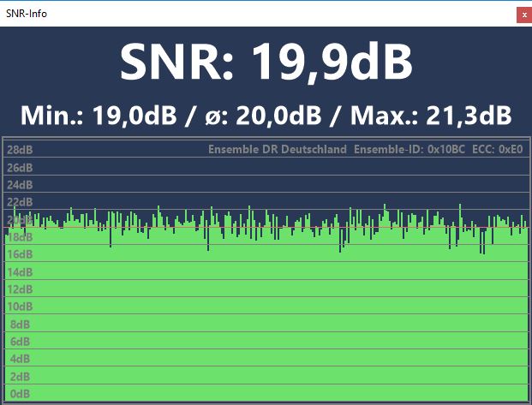This screenshot has height=405, width=532.
Task: Close the SNR-Info window
Action: 523,15
